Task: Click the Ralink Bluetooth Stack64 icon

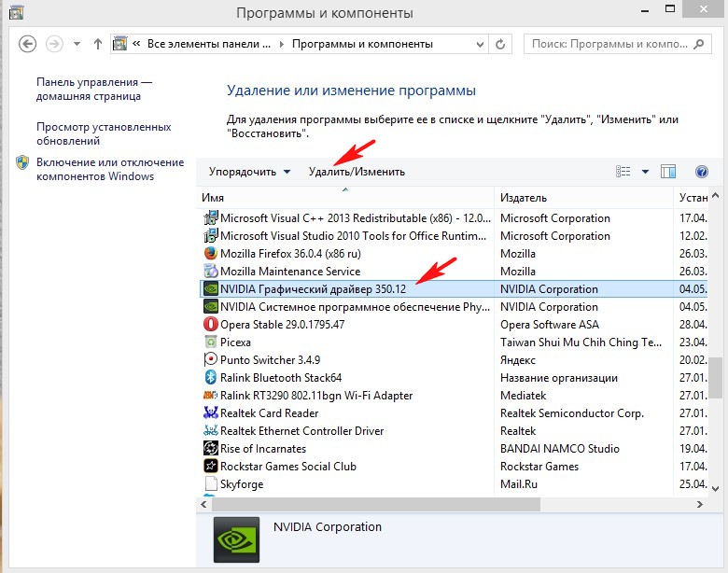Action: coord(211,378)
